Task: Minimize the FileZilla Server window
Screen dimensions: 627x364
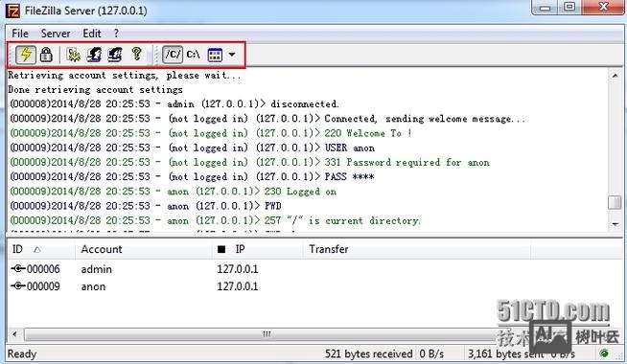Action: tap(546, 8)
